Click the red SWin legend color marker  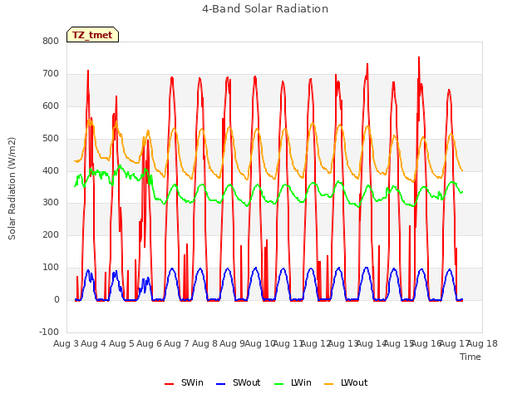(169, 384)
